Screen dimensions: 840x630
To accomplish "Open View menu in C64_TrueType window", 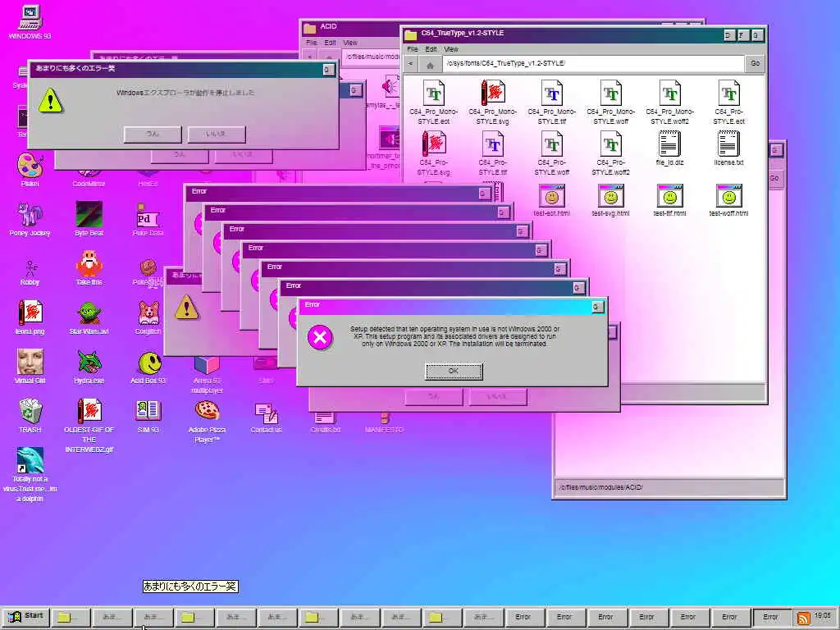I will 451,49.
